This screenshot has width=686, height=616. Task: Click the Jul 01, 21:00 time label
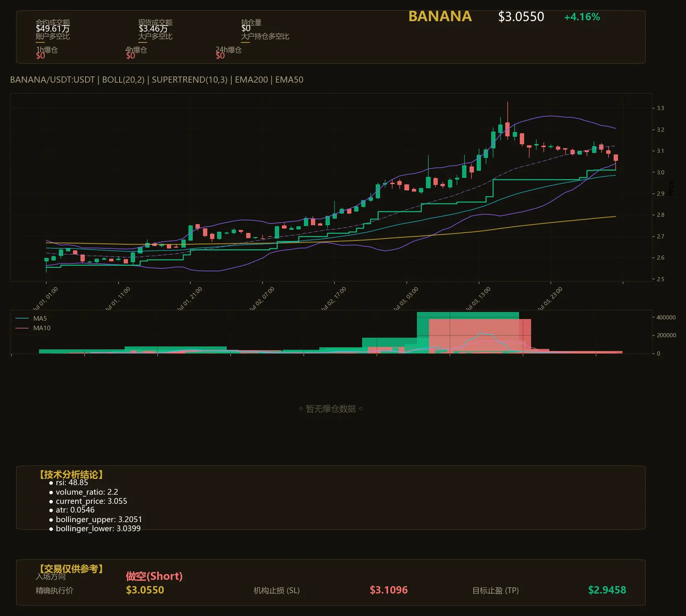(190, 299)
